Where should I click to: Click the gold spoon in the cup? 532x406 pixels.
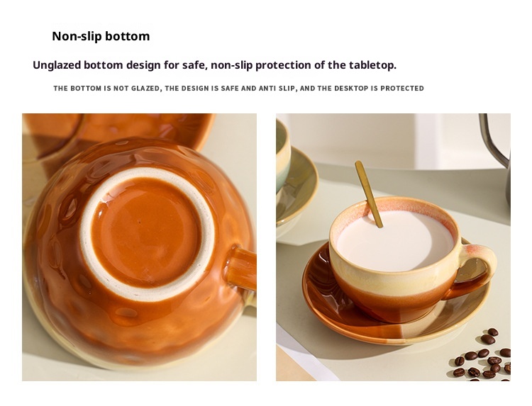coord(369,194)
